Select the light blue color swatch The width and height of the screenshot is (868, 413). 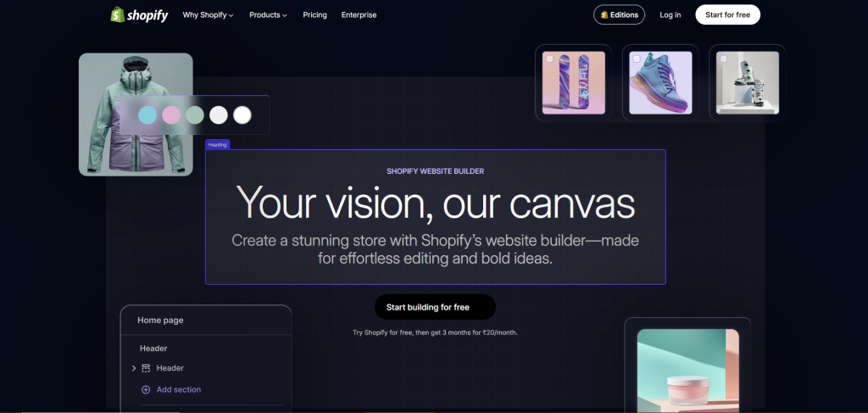[147, 115]
